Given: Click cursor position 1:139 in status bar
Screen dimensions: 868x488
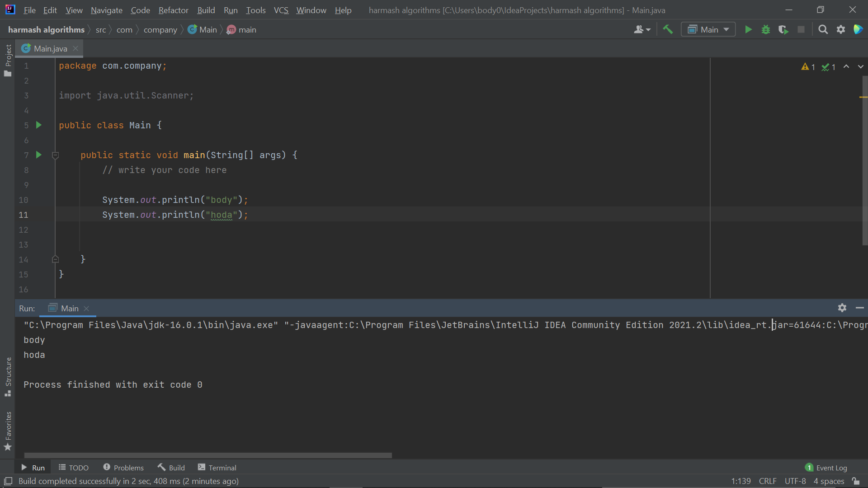Looking at the screenshot, I should pos(741,481).
